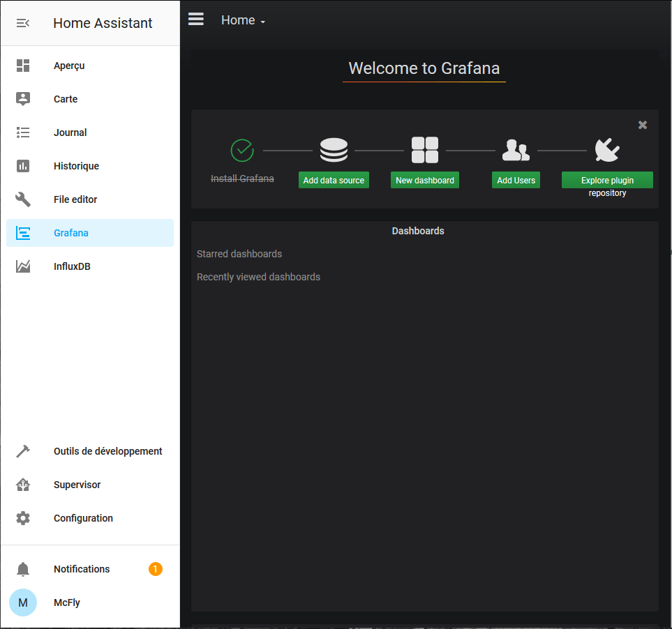Open Historique chart icon
This screenshot has height=629, width=672.
coord(23,166)
